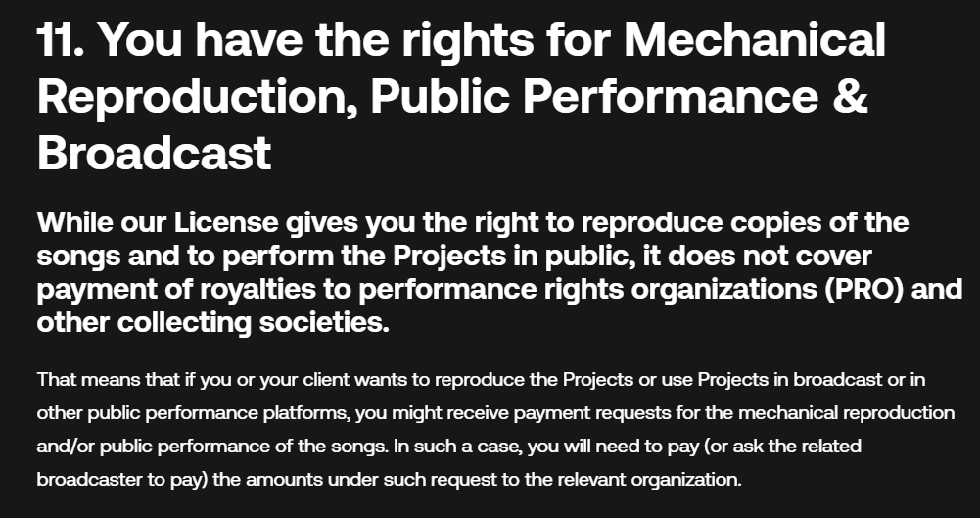Click the (PRO) abbreviation

pyautogui.click(x=805, y=289)
